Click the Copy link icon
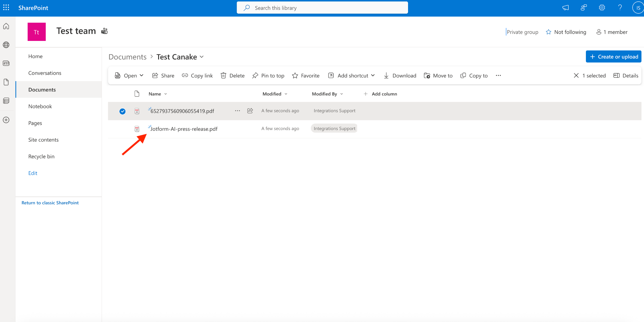Viewport: 644px width, 322px height. (185, 76)
